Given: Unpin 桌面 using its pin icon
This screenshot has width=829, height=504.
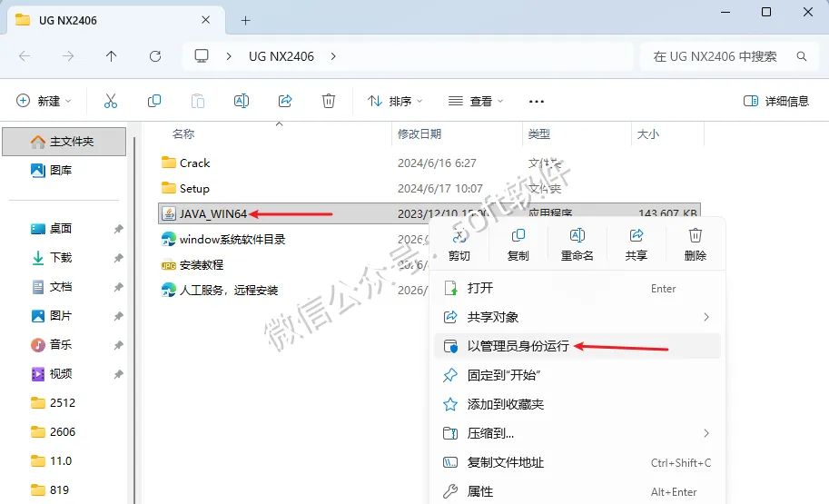Looking at the screenshot, I should click(x=118, y=229).
